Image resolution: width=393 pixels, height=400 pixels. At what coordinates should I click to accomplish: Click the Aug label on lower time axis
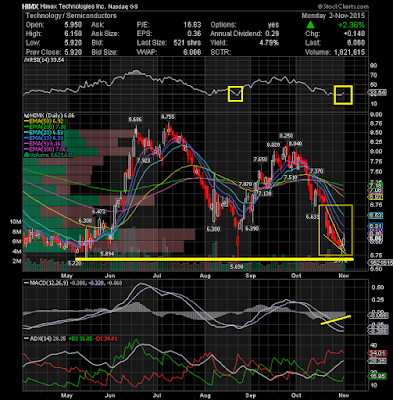tap(206, 395)
